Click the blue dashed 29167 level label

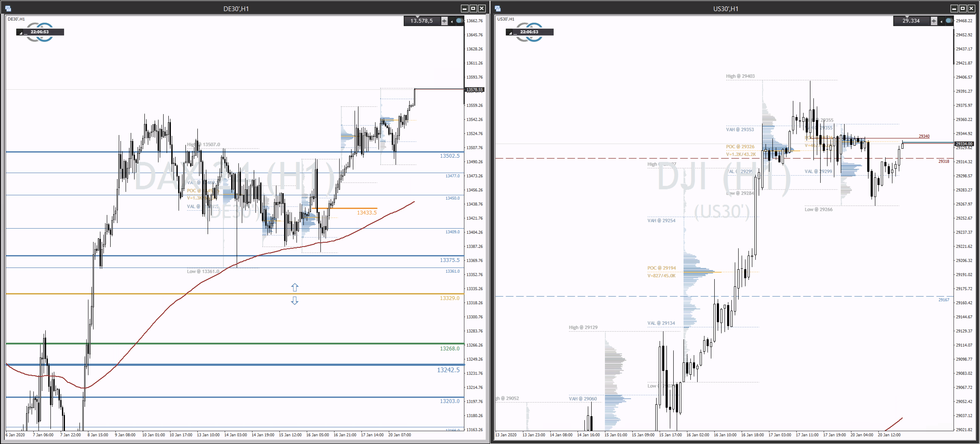943,300
